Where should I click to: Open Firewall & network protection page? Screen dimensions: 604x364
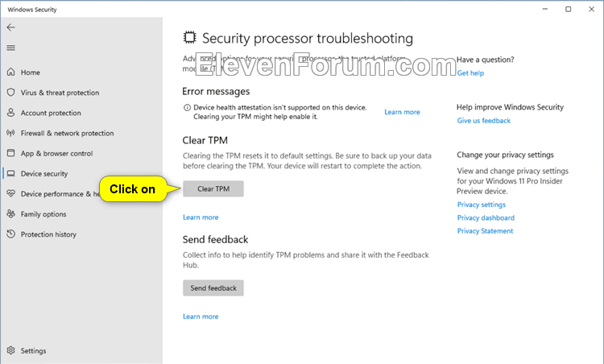click(67, 133)
